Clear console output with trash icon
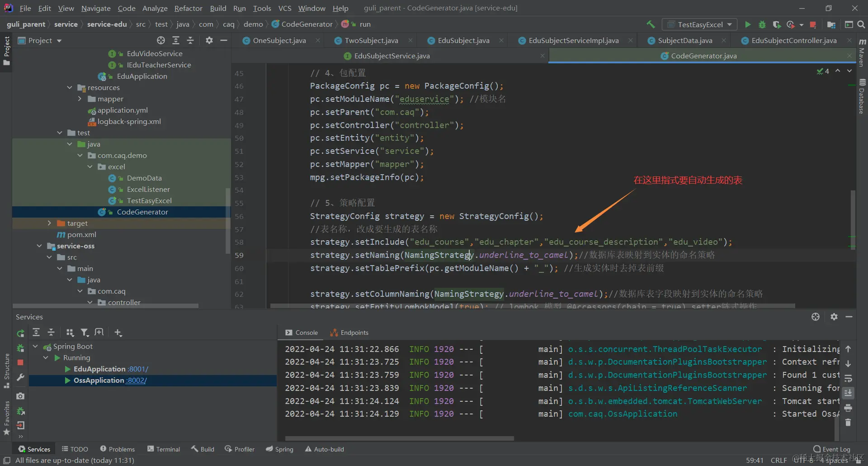Viewport: 868px width, 466px height. [x=848, y=423]
